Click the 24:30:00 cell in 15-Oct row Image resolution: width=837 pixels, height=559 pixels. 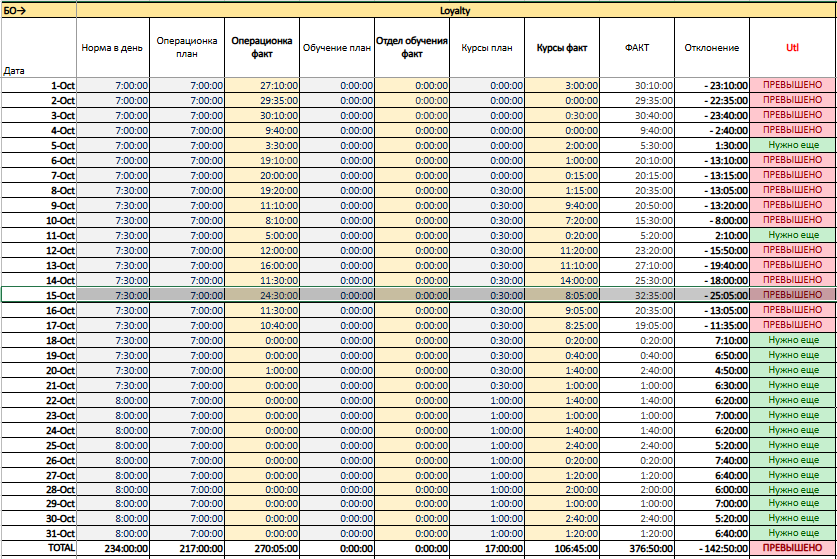pyautogui.click(x=262, y=295)
